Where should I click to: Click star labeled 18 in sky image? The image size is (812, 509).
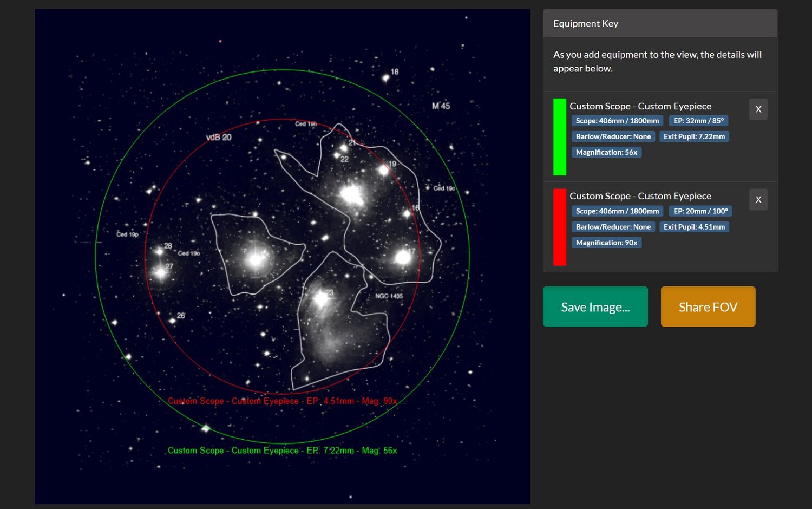(385, 78)
